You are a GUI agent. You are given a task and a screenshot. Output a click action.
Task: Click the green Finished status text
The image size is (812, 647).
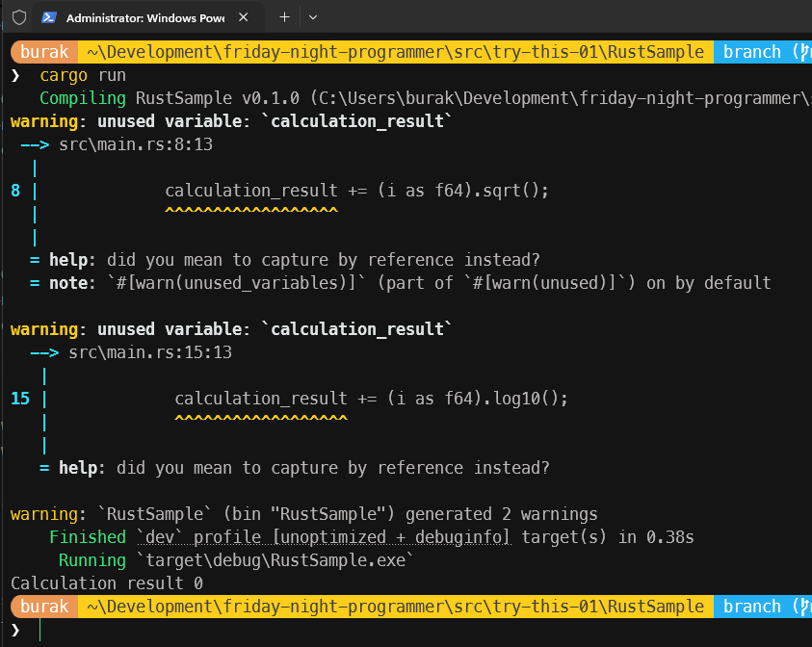point(88,537)
